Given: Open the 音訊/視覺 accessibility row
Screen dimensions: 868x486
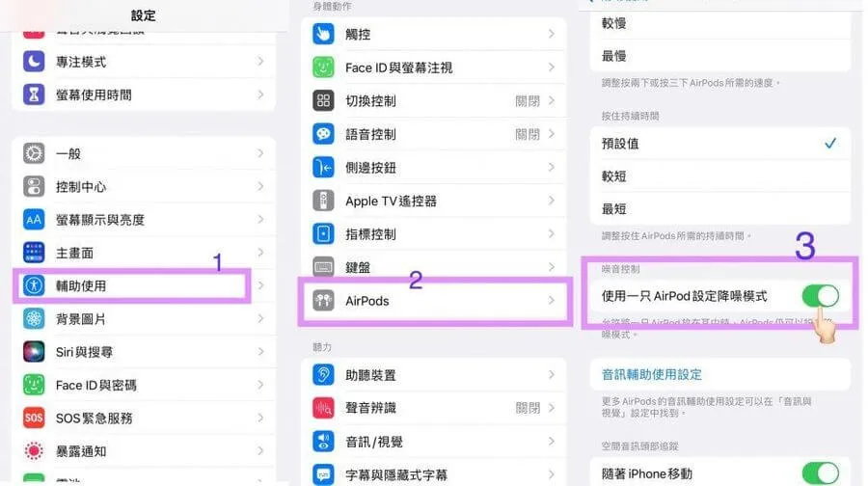Looking at the screenshot, I should click(433, 442).
